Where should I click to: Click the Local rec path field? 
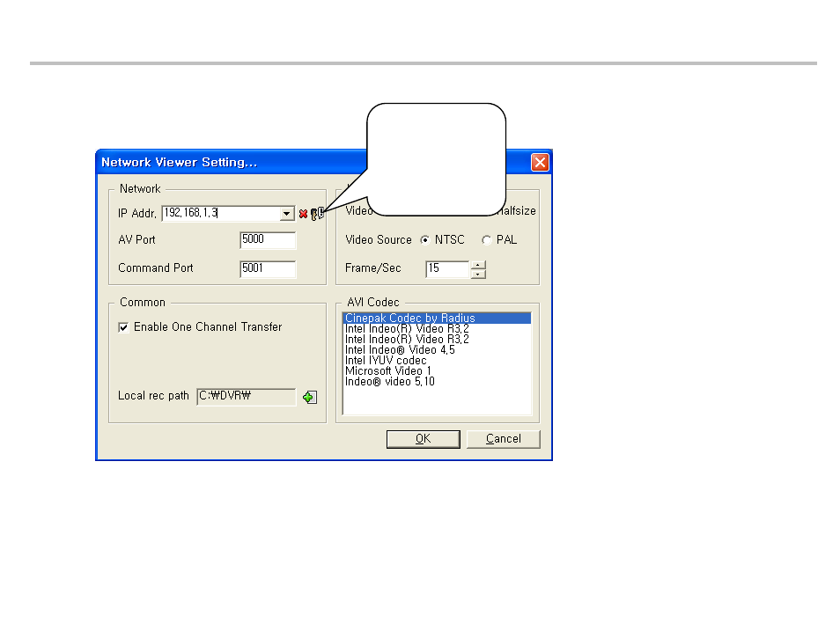(x=247, y=397)
